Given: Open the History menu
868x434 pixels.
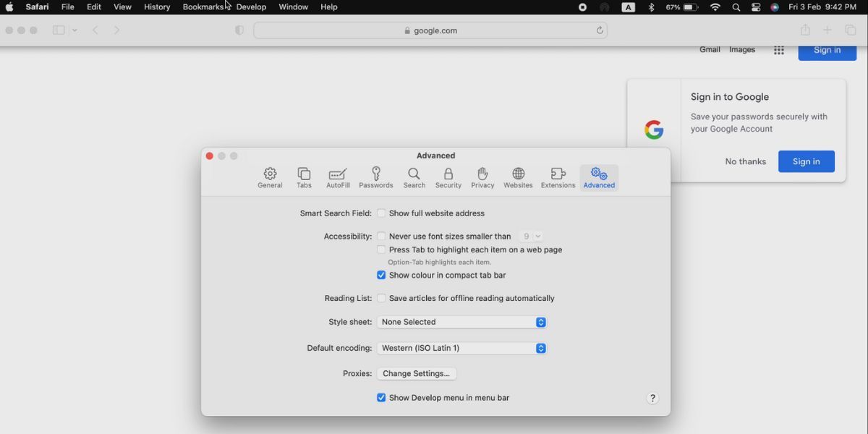Looking at the screenshot, I should click(157, 7).
